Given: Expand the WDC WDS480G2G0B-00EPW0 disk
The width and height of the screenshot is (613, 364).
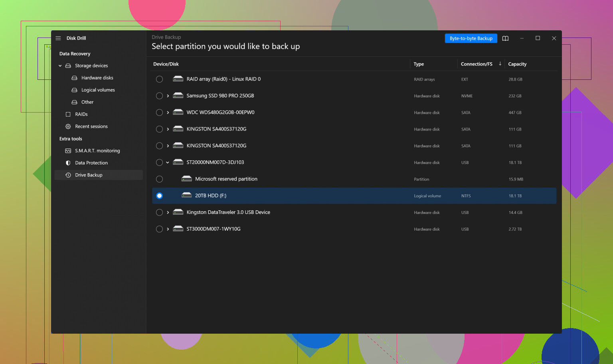Looking at the screenshot, I should [x=168, y=113].
